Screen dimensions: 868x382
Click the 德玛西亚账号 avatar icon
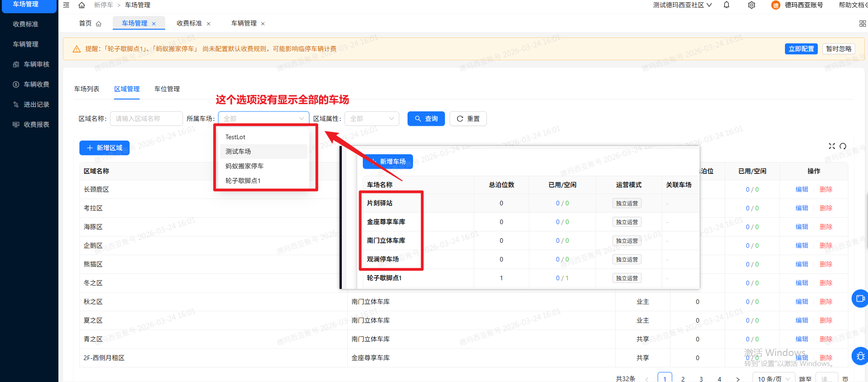[776, 5]
